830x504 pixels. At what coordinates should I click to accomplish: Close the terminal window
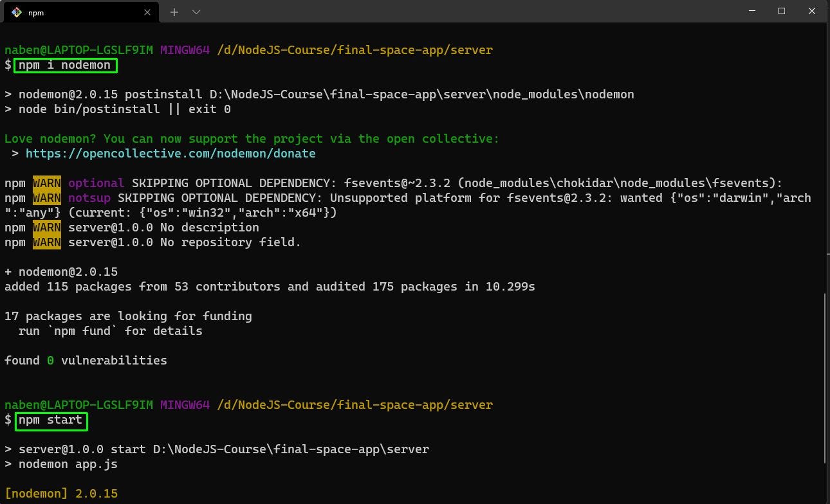(812, 11)
